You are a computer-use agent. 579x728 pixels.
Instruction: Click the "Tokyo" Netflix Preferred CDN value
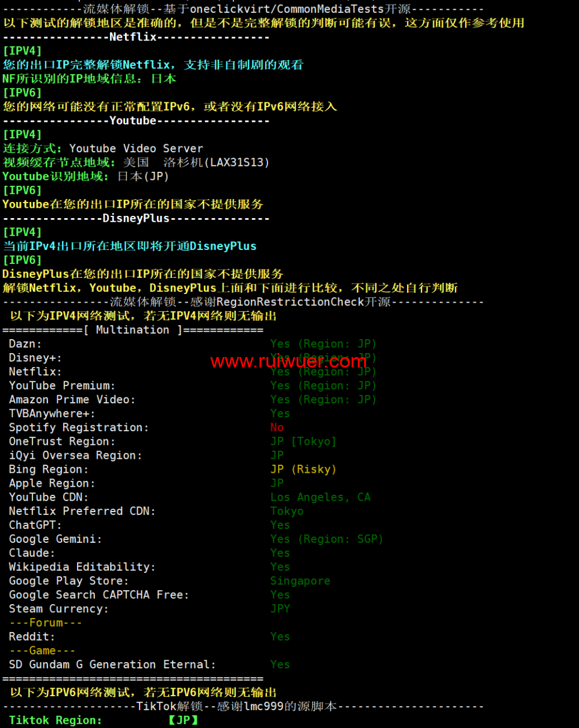click(x=287, y=511)
